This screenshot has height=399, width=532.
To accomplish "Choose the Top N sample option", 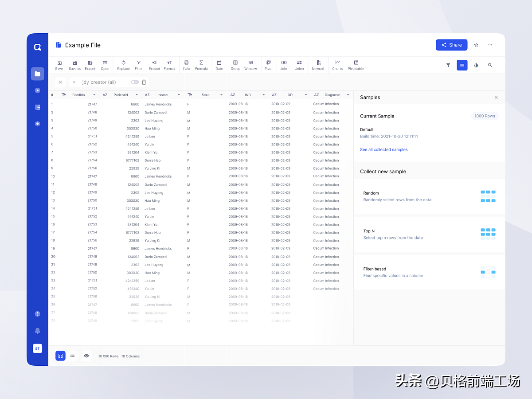I will (429, 234).
